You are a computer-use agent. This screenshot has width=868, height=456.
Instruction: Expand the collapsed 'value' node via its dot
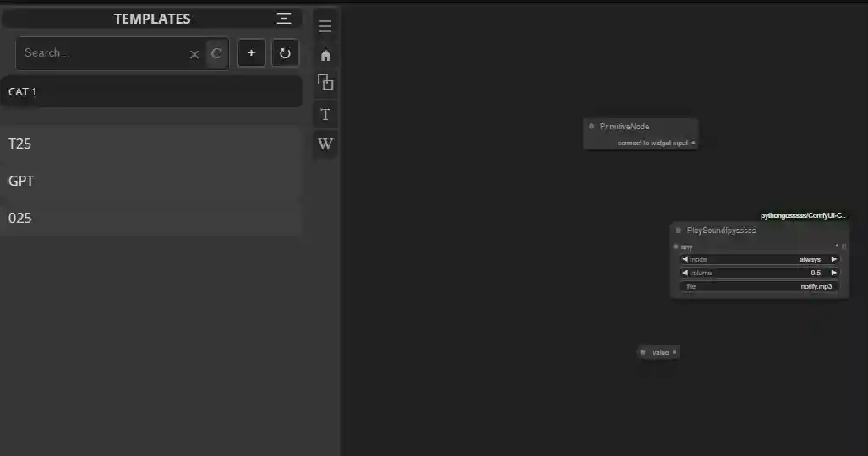click(642, 352)
